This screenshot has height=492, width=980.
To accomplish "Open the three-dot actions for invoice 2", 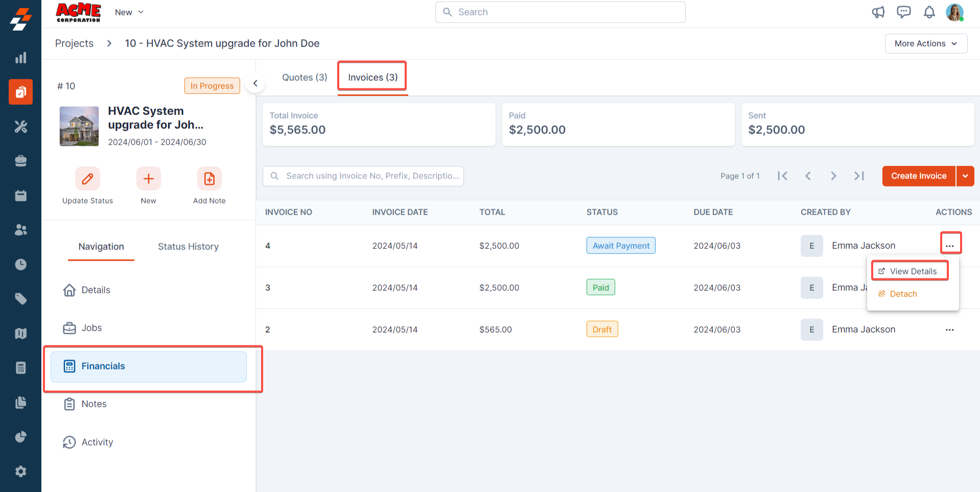I will [949, 330].
